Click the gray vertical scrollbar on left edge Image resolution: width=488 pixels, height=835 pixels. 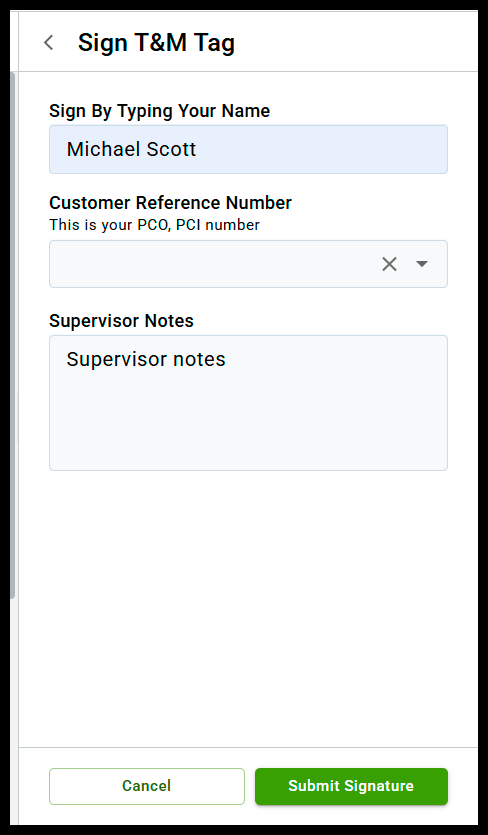(12, 335)
